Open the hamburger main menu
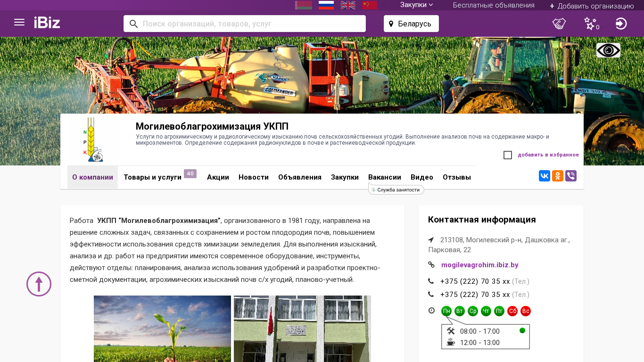 [x=19, y=23]
